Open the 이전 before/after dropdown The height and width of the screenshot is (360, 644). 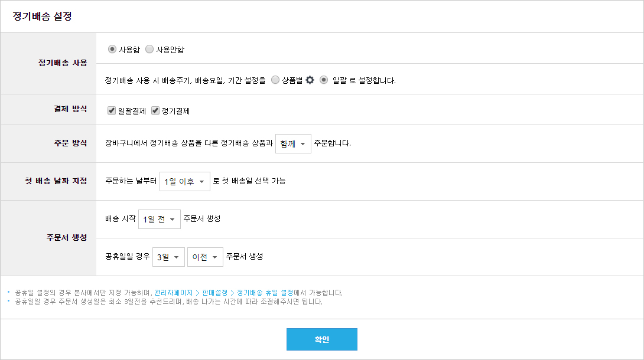(x=206, y=257)
